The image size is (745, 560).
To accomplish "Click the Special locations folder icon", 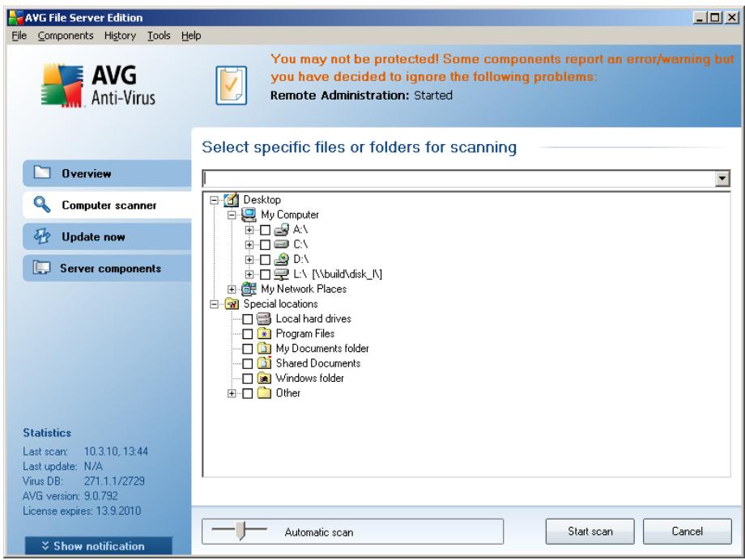I will [232, 304].
